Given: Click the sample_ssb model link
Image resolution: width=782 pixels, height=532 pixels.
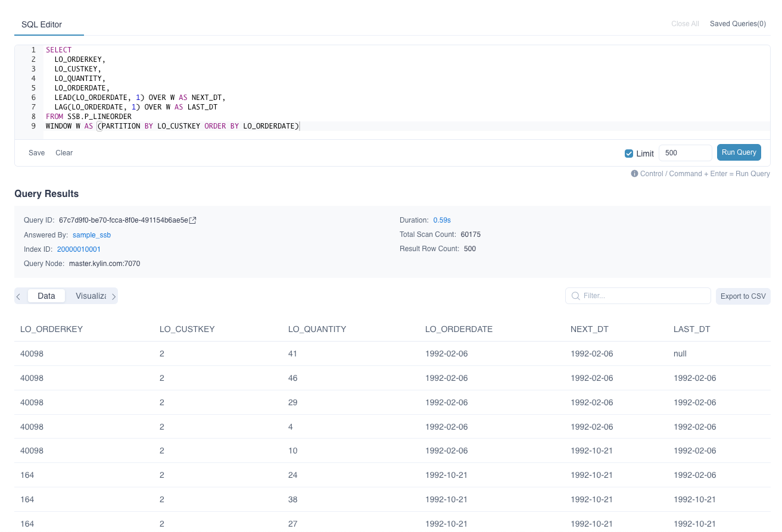Looking at the screenshot, I should [x=92, y=235].
